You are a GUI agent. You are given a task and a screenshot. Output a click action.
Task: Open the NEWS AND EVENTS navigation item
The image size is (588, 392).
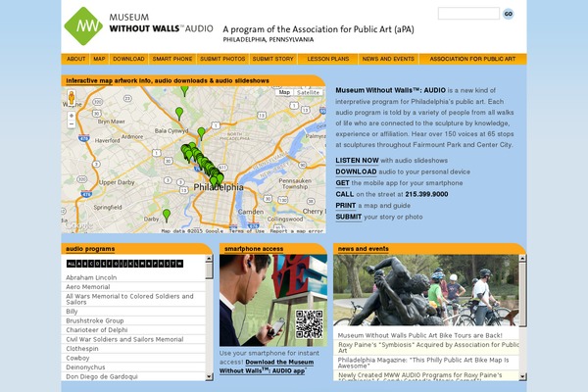pyautogui.click(x=388, y=59)
